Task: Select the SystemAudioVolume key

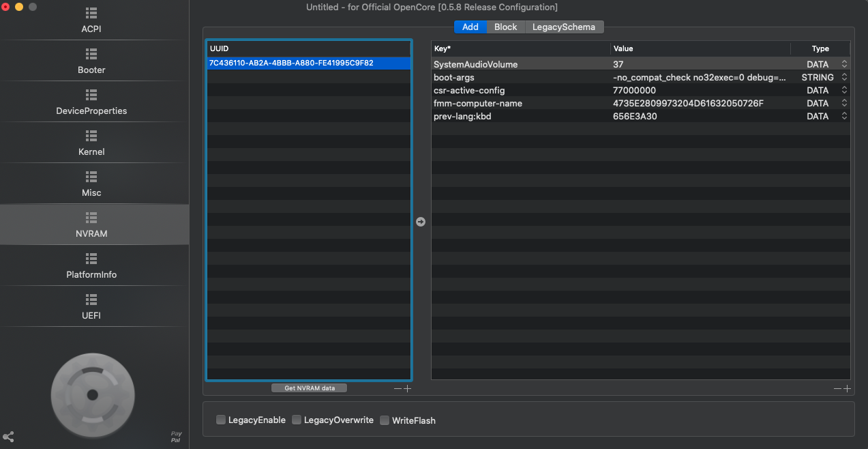Action: point(475,64)
